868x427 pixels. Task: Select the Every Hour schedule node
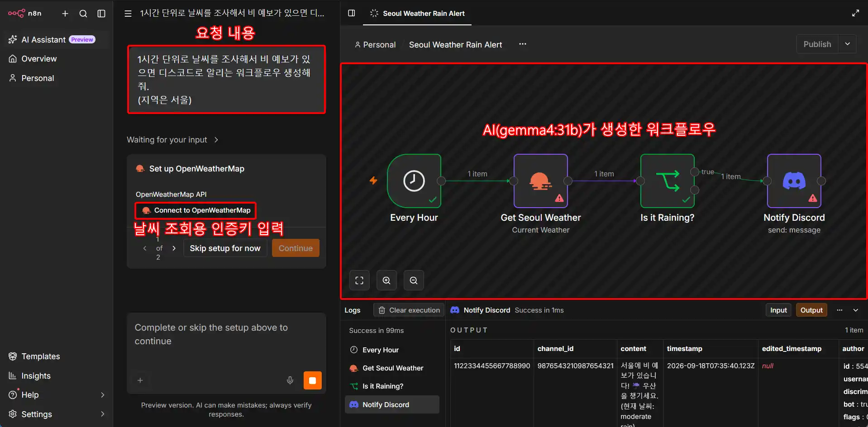(414, 181)
